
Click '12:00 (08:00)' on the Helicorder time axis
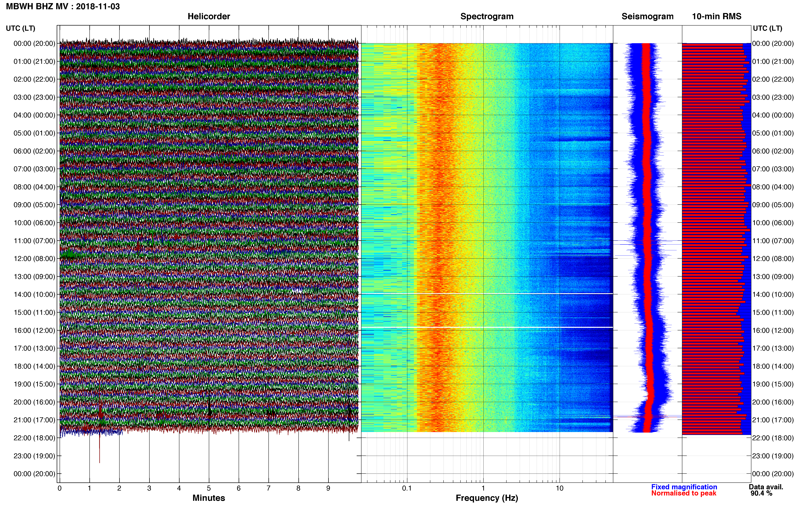34,259
